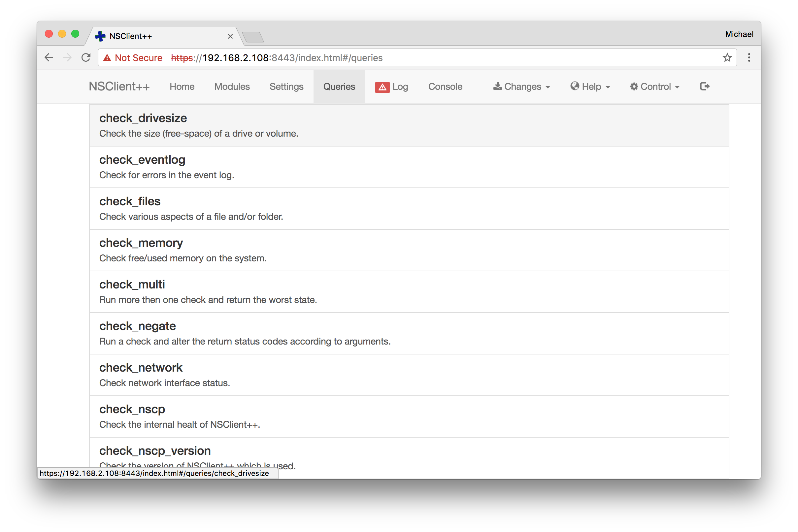The height and width of the screenshot is (532, 798).
Task: Close the NSClient++ browser tab
Action: pos(230,36)
